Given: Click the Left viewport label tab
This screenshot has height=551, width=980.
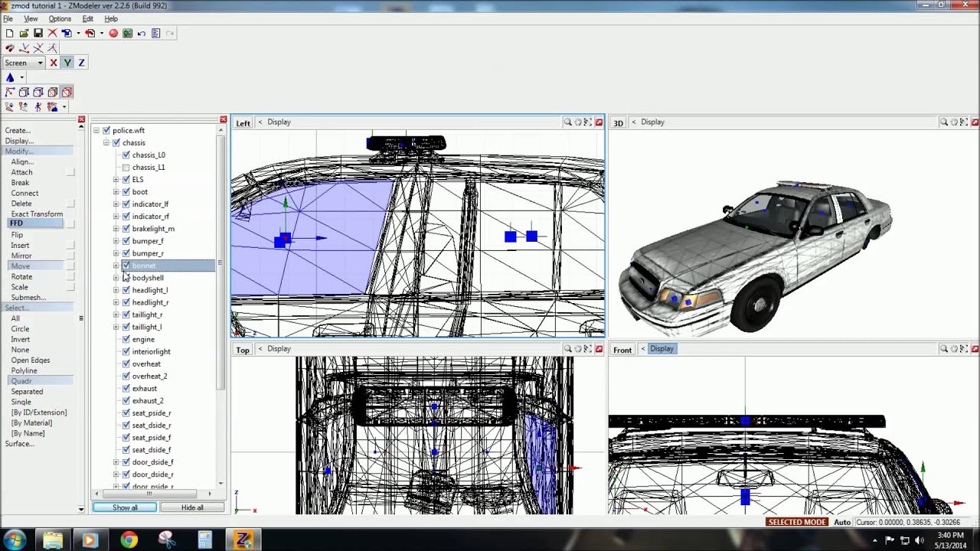Looking at the screenshot, I should pyautogui.click(x=243, y=122).
